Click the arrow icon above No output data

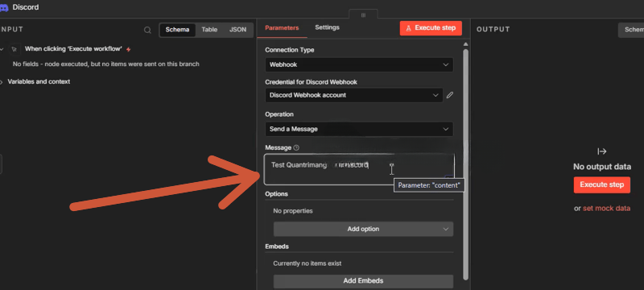[x=601, y=151]
